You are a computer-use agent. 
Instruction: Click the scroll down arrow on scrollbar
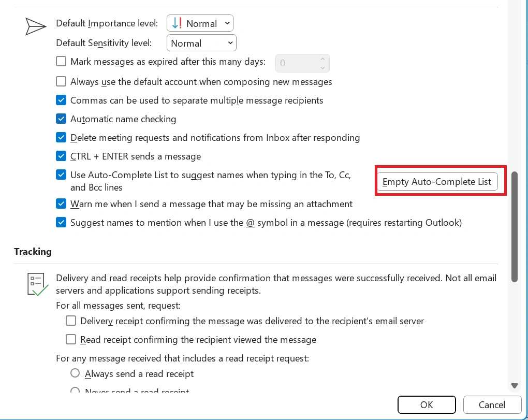515,386
